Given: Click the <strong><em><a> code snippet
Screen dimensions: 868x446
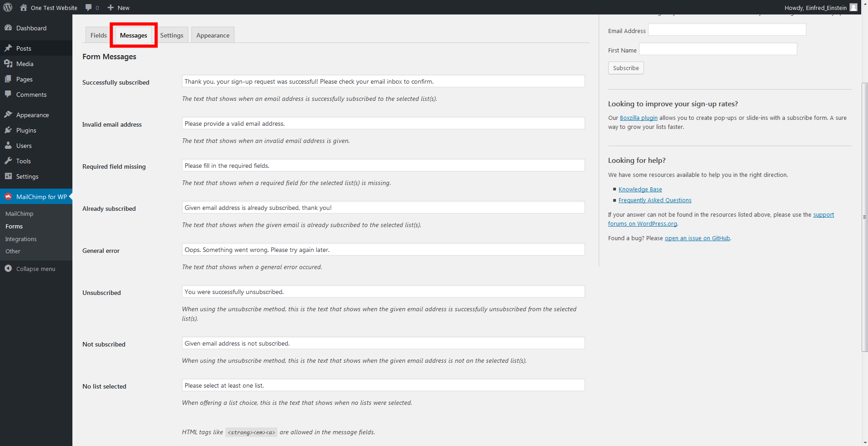Looking at the screenshot, I should [251, 432].
